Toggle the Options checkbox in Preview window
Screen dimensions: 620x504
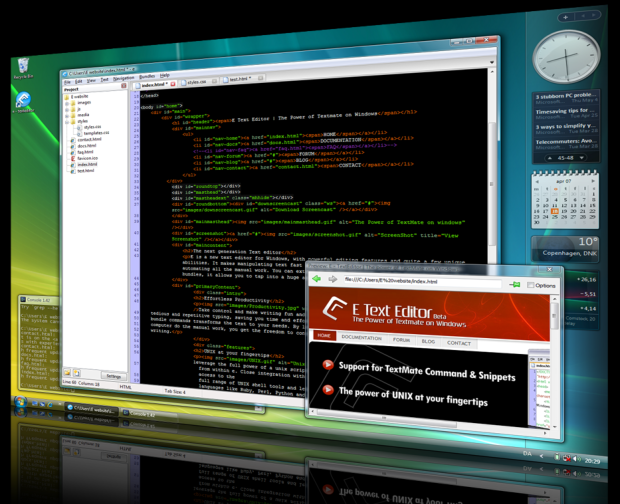click(531, 285)
